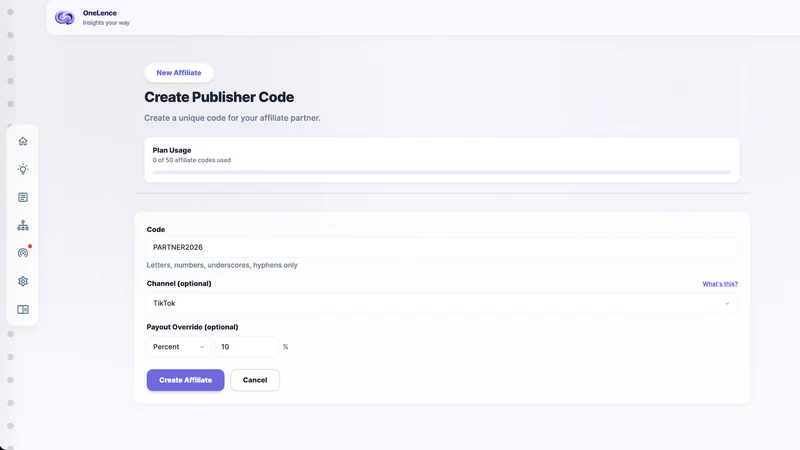
Task: Open the Home icon in sidebar
Action: coord(23,141)
